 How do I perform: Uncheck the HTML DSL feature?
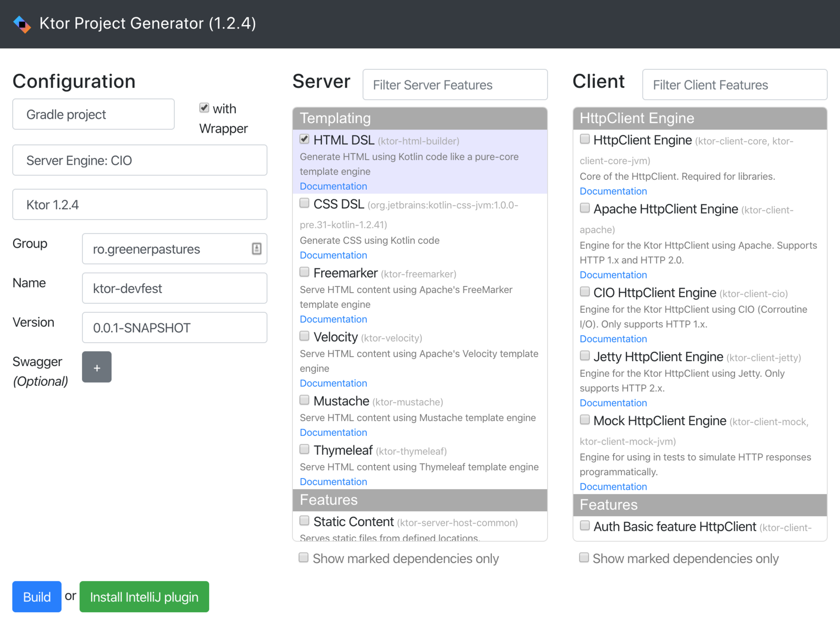coord(305,139)
